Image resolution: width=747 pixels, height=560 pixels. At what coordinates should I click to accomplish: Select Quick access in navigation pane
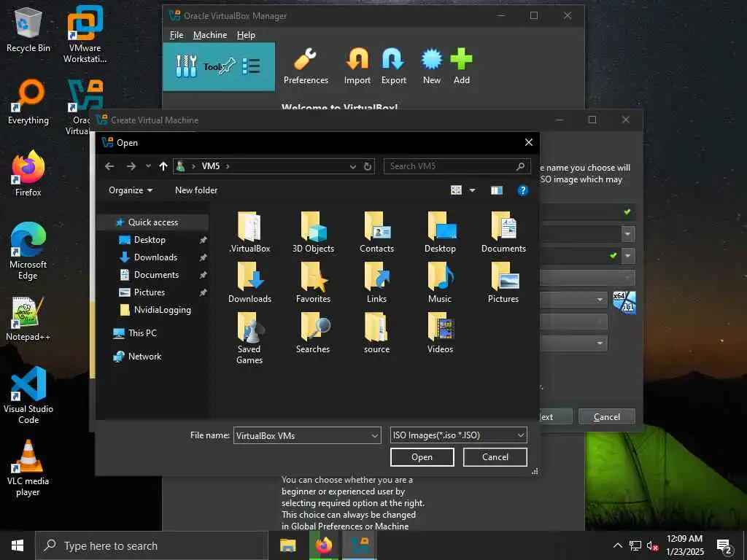coord(152,222)
